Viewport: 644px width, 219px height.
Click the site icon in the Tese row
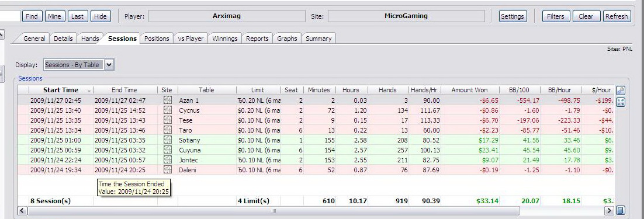(167, 120)
